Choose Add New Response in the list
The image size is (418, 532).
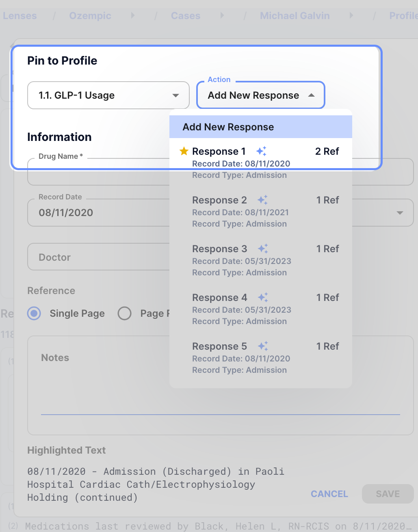pyautogui.click(x=261, y=127)
